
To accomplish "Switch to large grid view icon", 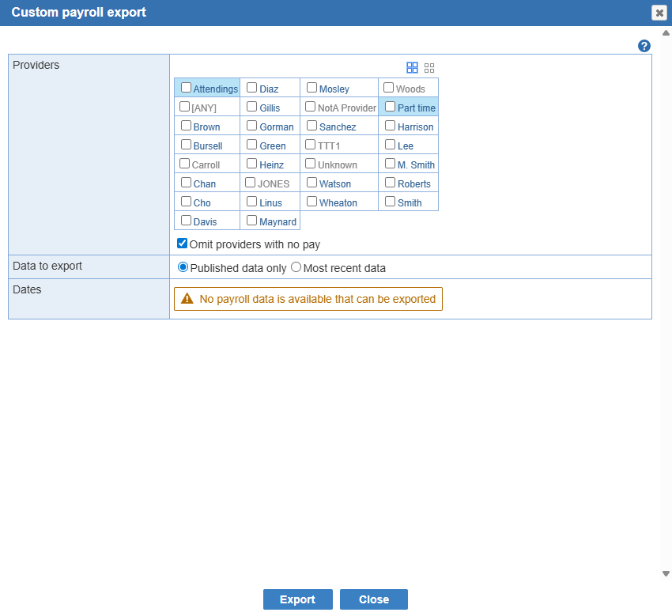I will tap(412, 68).
